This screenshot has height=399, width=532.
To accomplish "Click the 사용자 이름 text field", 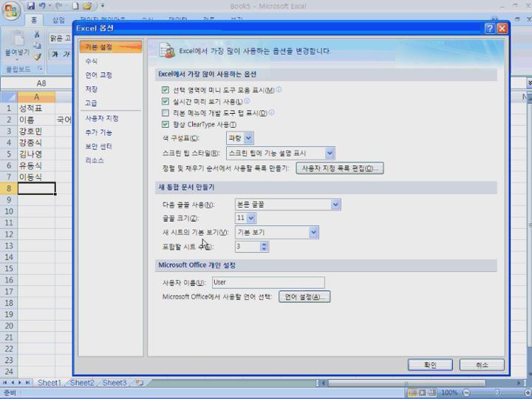I will coord(268,282).
